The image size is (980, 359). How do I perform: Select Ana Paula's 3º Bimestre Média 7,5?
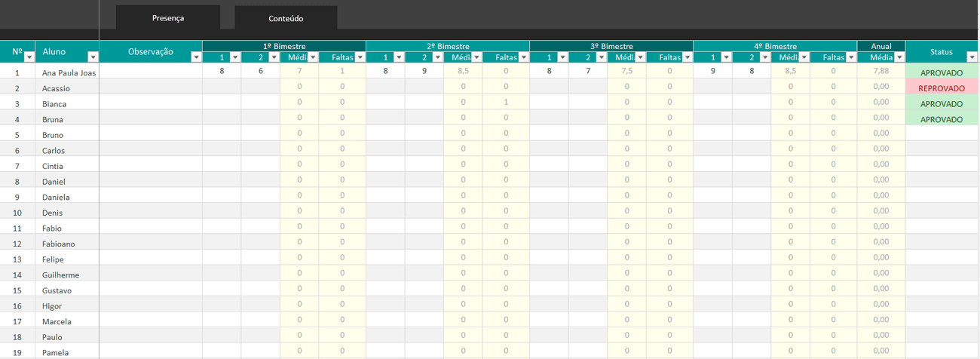626,71
